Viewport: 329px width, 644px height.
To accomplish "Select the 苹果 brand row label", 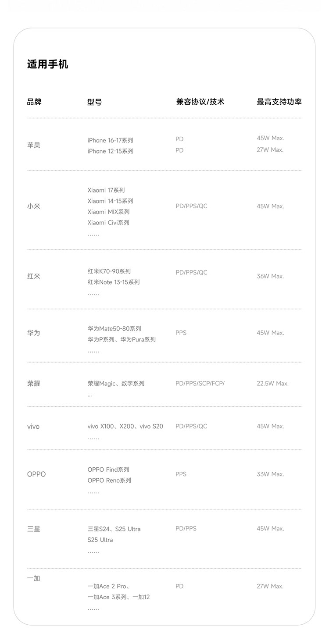I will tap(33, 145).
